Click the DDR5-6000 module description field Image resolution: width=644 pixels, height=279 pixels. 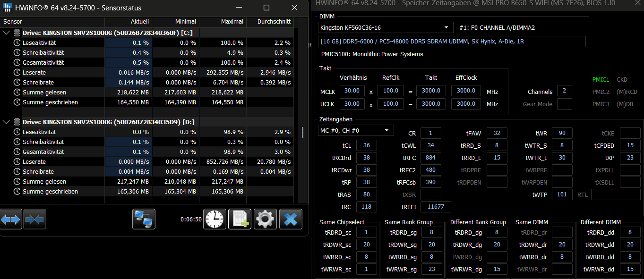pos(452,42)
